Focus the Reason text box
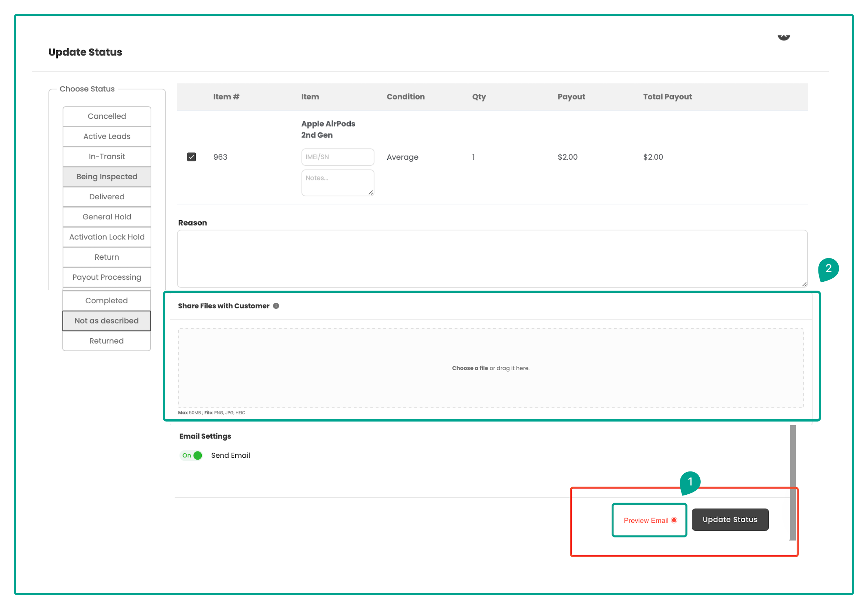The width and height of the screenshot is (868, 609). coord(492,259)
